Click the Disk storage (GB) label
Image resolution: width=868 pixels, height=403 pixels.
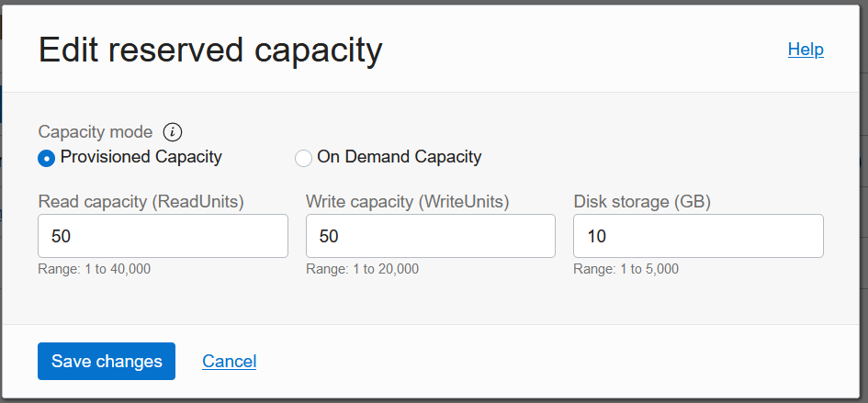[642, 201]
